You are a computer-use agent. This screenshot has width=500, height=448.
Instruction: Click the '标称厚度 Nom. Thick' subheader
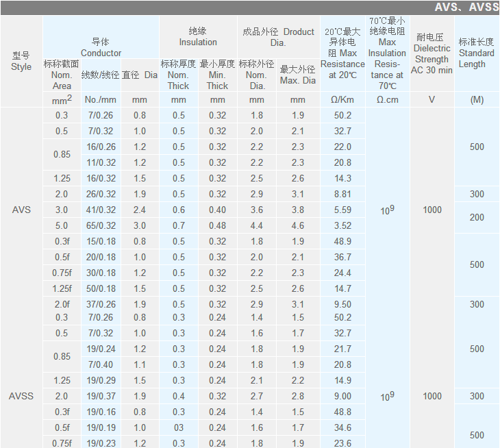(x=178, y=75)
